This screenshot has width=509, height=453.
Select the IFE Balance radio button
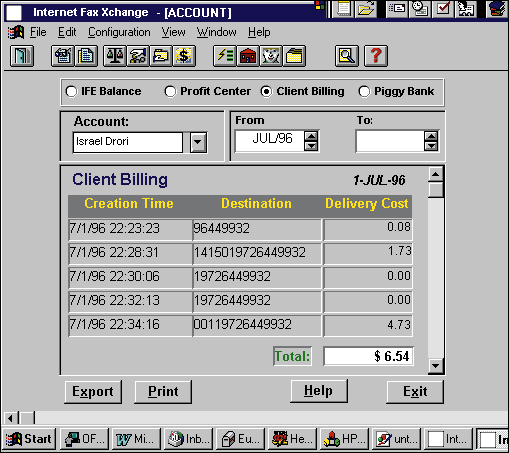(x=71, y=91)
